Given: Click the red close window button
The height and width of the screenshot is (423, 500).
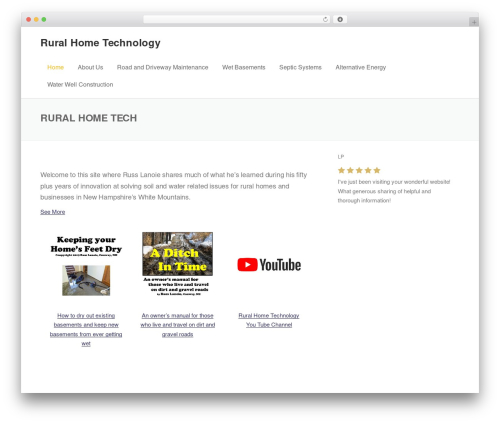Looking at the screenshot, I should (x=29, y=20).
